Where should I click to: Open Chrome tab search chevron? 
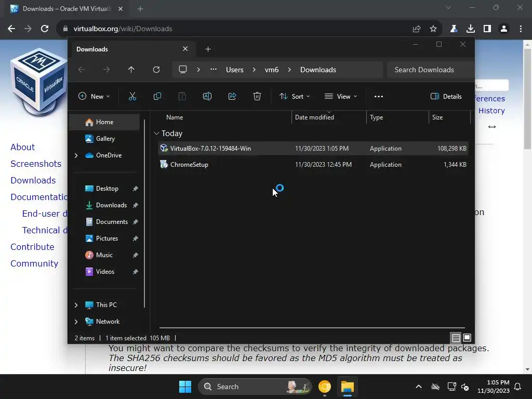(448, 7)
